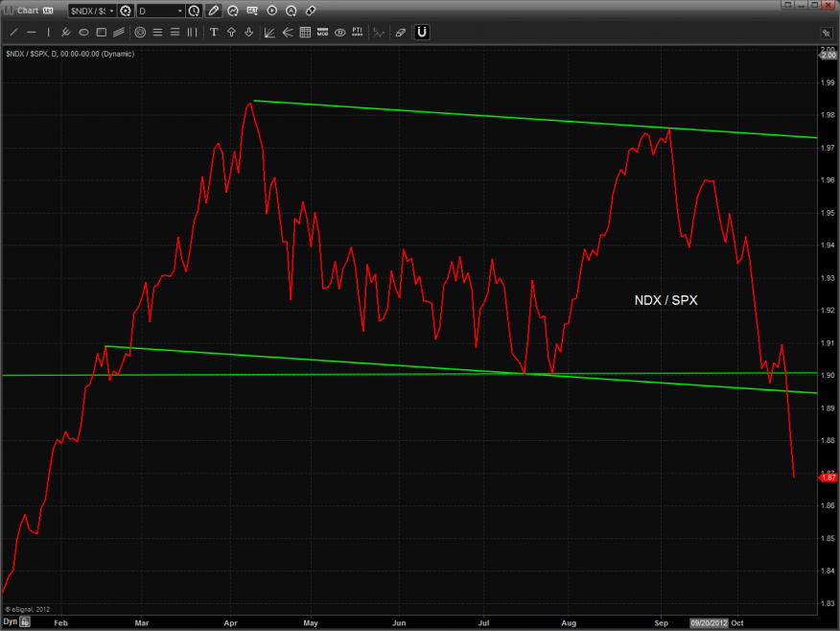840x631 pixels.
Task: Select the speed lines fan tool
Action: coord(288,33)
